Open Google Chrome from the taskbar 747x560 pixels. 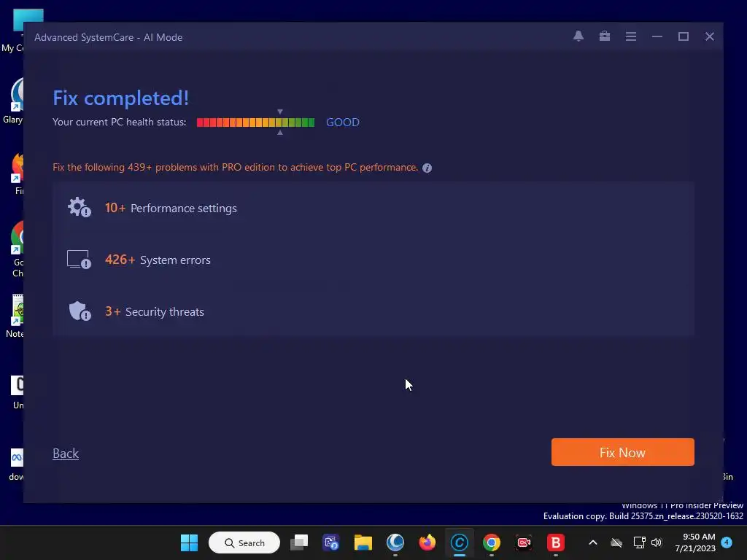point(492,542)
